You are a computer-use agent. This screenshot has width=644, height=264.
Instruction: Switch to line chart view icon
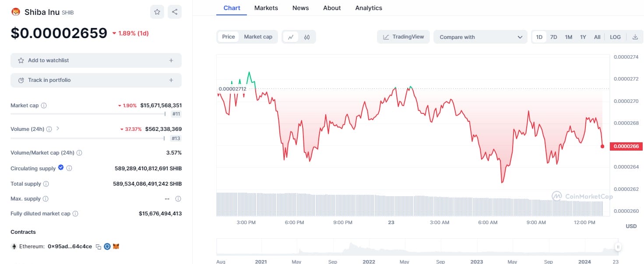291,37
